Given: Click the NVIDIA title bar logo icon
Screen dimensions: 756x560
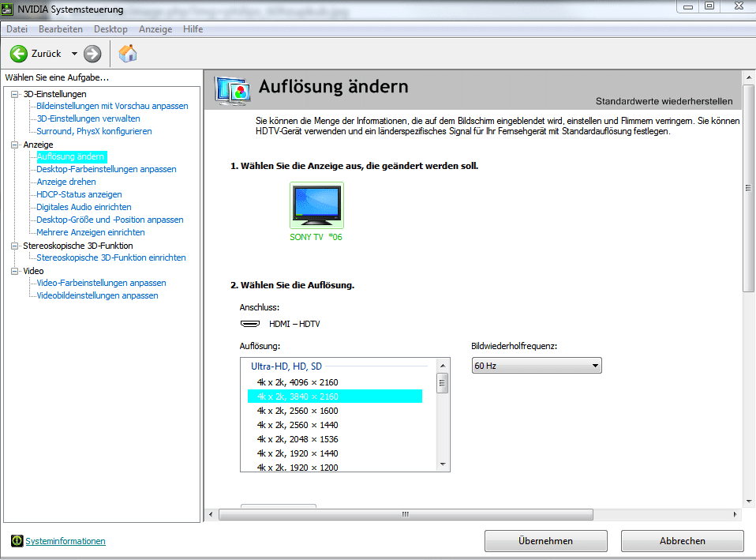Looking at the screenshot, I should pyautogui.click(x=7, y=9).
